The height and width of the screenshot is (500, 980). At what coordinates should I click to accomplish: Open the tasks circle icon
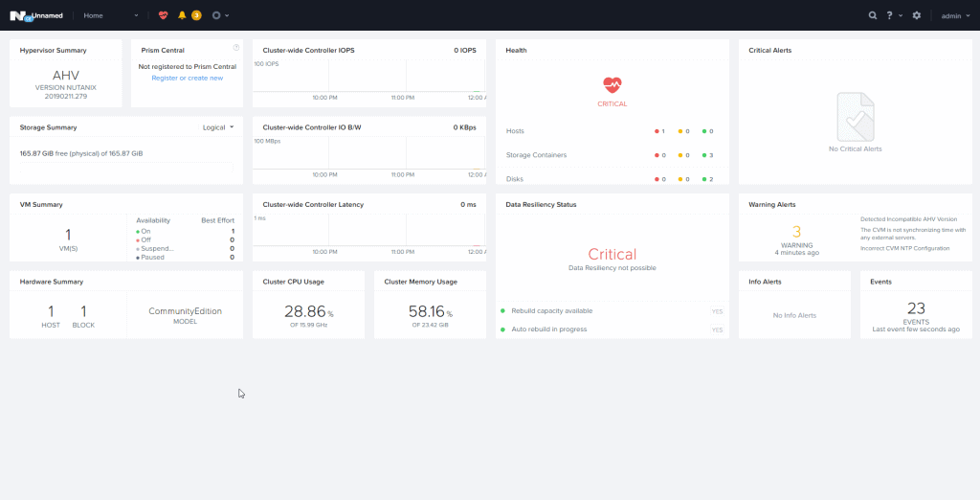216,15
